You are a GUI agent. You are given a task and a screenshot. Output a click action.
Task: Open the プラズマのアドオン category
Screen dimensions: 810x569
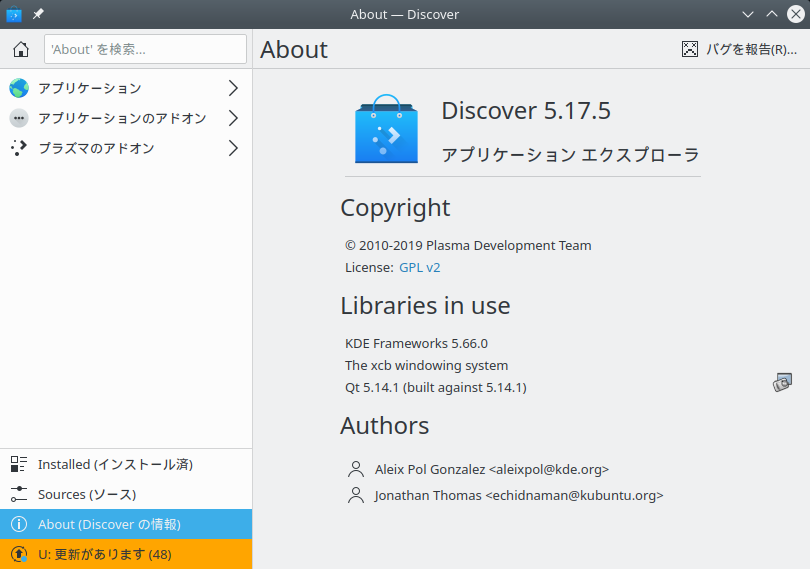pyautogui.click(x=126, y=148)
